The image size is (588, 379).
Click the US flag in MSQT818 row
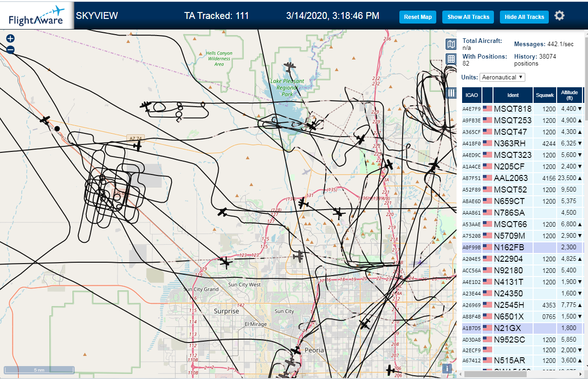(x=487, y=109)
